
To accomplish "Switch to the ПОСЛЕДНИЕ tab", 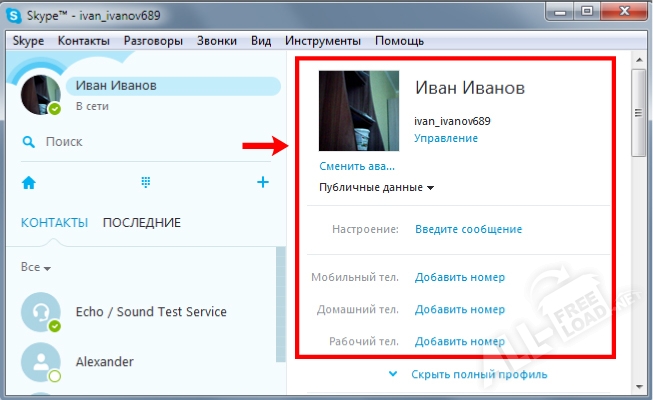I will (x=142, y=222).
